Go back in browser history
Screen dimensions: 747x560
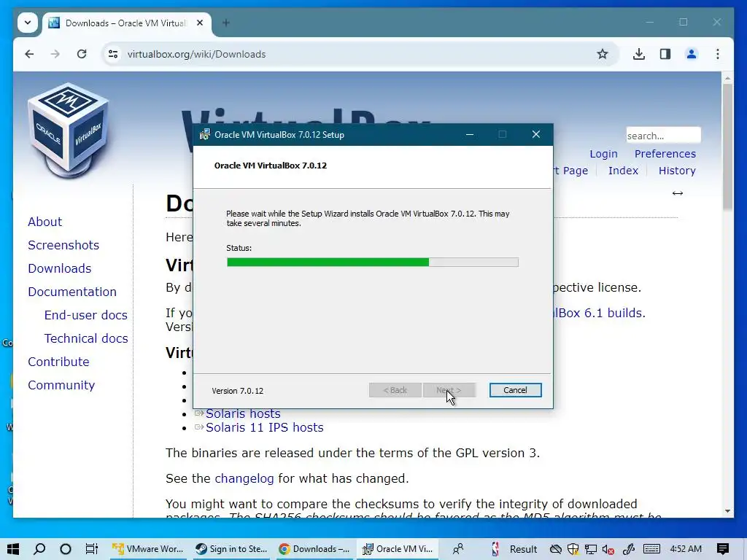click(x=29, y=54)
